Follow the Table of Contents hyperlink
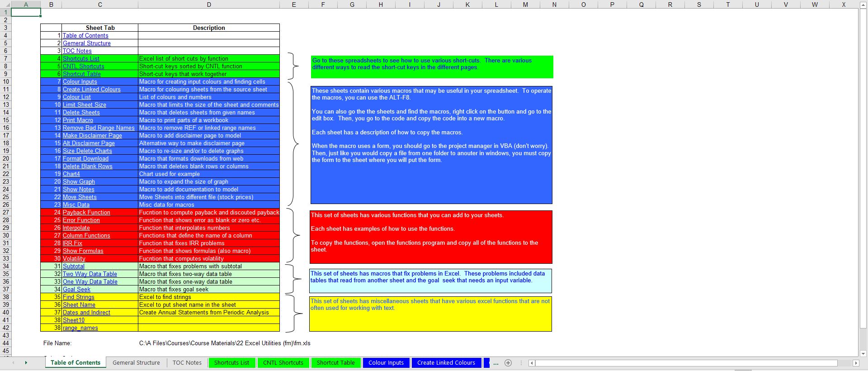The height and width of the screenshot is (371, 868). [85, 36]
